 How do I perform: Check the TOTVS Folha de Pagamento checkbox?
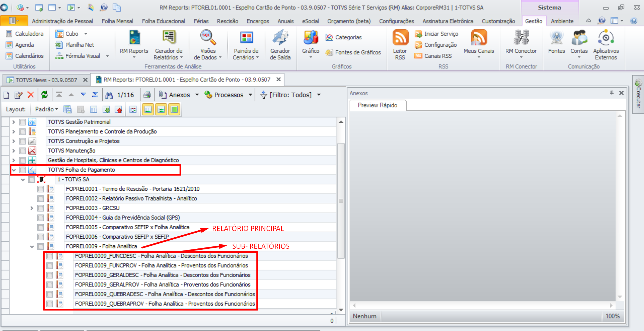pyautogui.click(x=22, y=170)
